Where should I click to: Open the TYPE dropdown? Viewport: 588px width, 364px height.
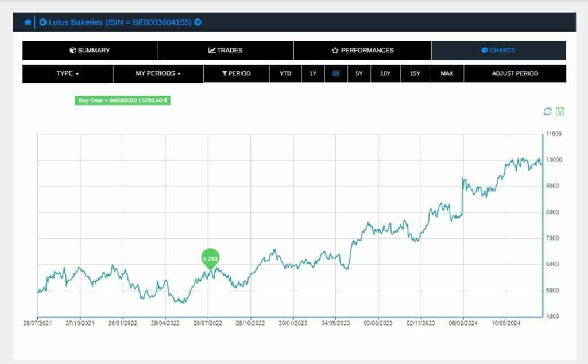[x=67, y=73]
